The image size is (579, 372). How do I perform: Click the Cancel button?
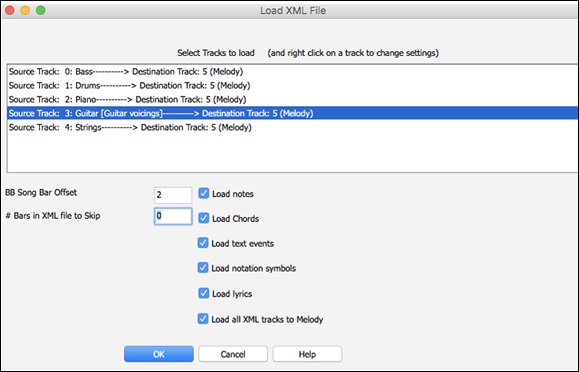(233, 354)
